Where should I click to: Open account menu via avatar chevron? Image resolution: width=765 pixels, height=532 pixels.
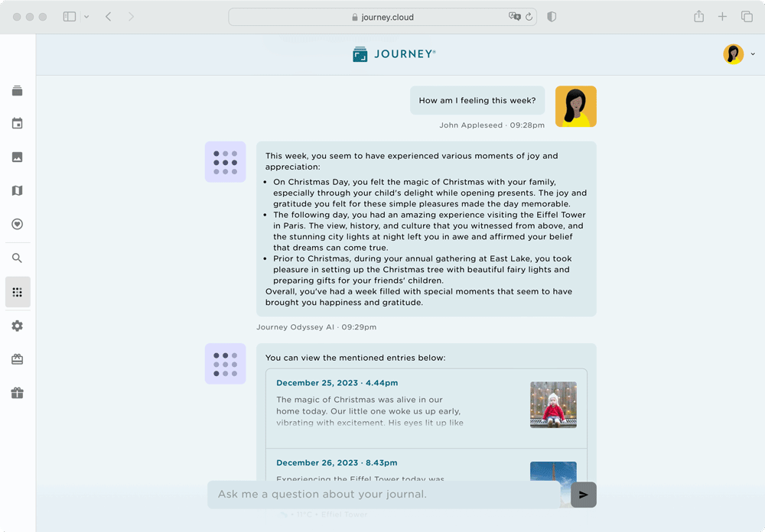tap(753, 54)
